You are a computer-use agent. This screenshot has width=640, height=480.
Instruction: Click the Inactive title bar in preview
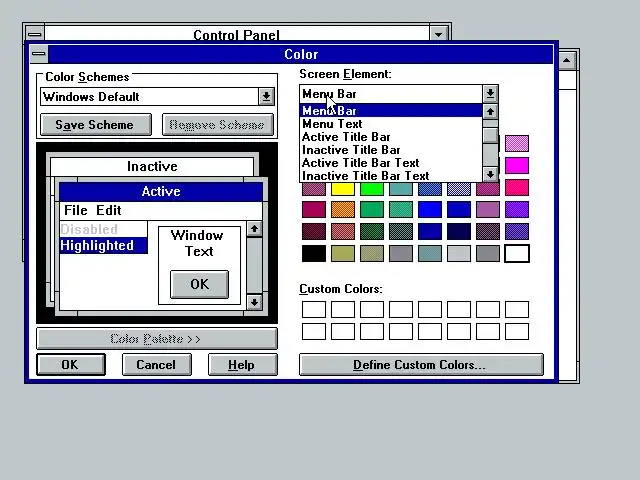pyautogui.click(x=152, y=167)
